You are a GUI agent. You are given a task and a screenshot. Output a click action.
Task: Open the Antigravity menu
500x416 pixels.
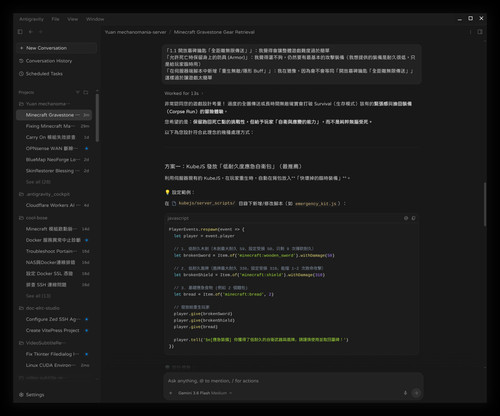(31, 19)
